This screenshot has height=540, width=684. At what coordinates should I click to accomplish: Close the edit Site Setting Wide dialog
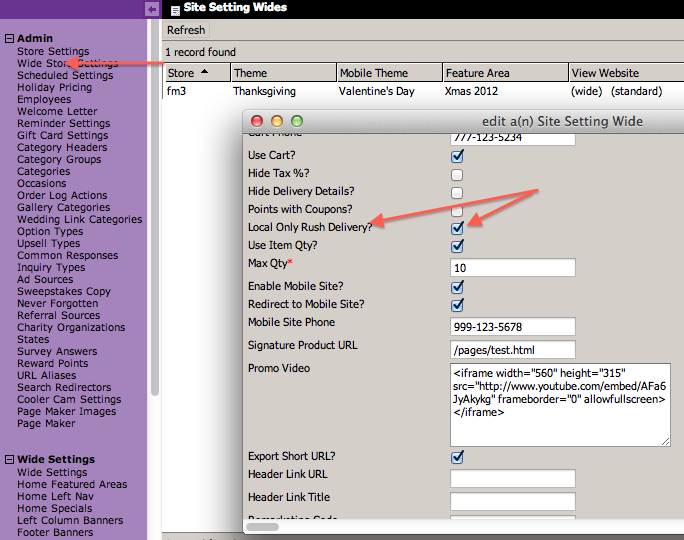[258, 121]
